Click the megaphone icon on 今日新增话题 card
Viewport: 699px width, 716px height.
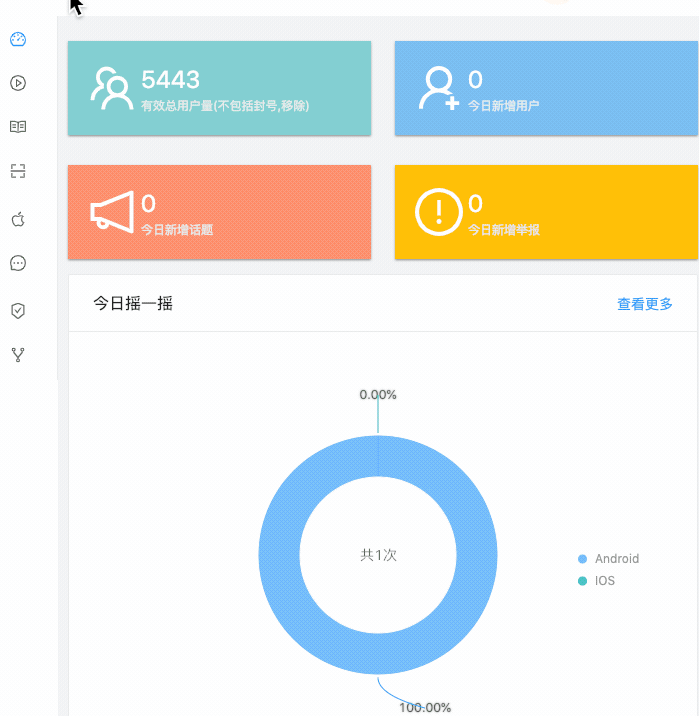click(112, 212)
